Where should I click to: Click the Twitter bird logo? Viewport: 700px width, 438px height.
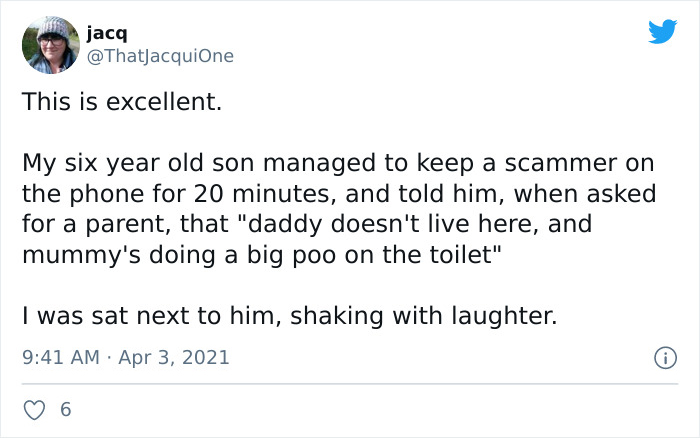tap(662, 31)
